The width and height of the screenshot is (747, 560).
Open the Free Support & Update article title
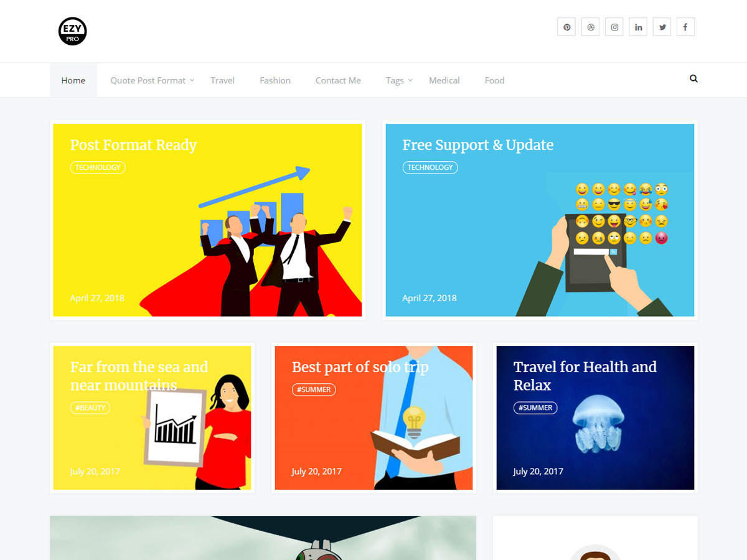click(x=477, y=145)
